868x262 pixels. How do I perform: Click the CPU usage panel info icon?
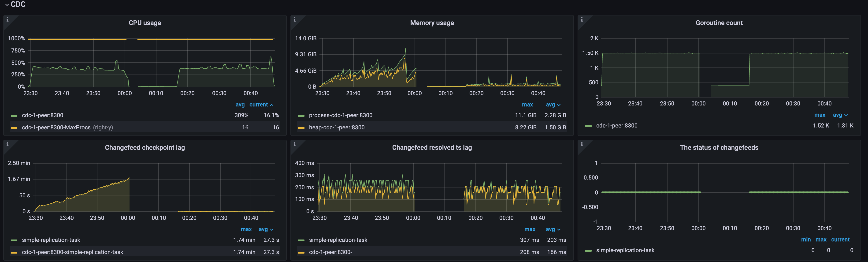(7, 19)
